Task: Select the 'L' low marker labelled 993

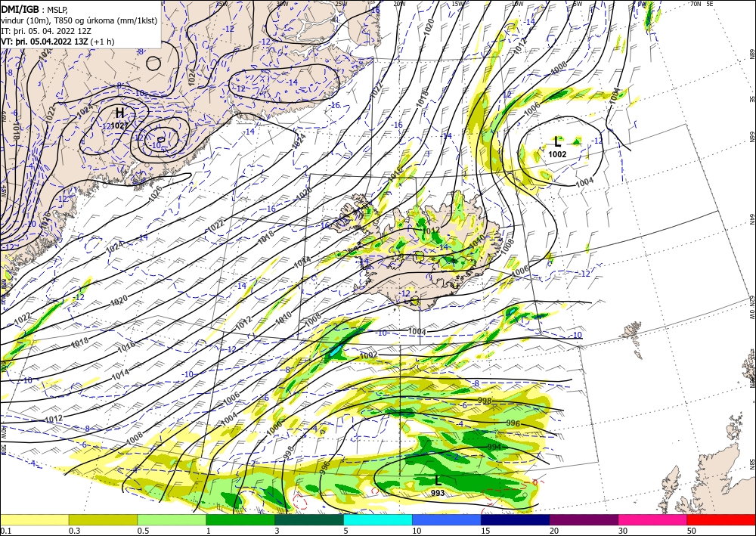Action: (x=438, y=480)
